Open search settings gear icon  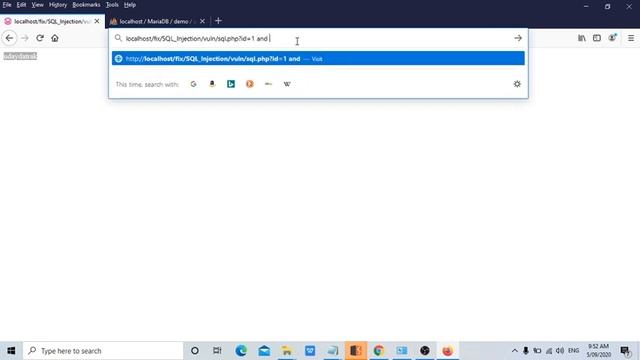pos(517,84)
